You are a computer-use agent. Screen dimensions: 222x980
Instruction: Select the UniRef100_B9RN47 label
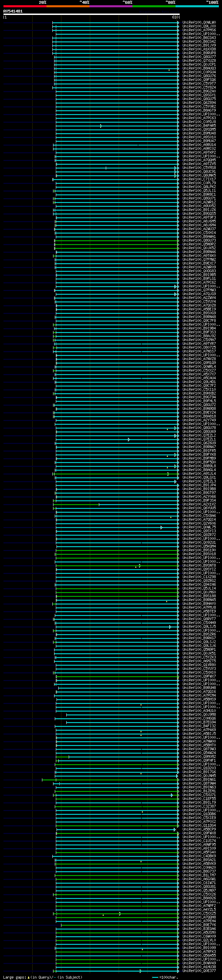click(x=199, y=447)
